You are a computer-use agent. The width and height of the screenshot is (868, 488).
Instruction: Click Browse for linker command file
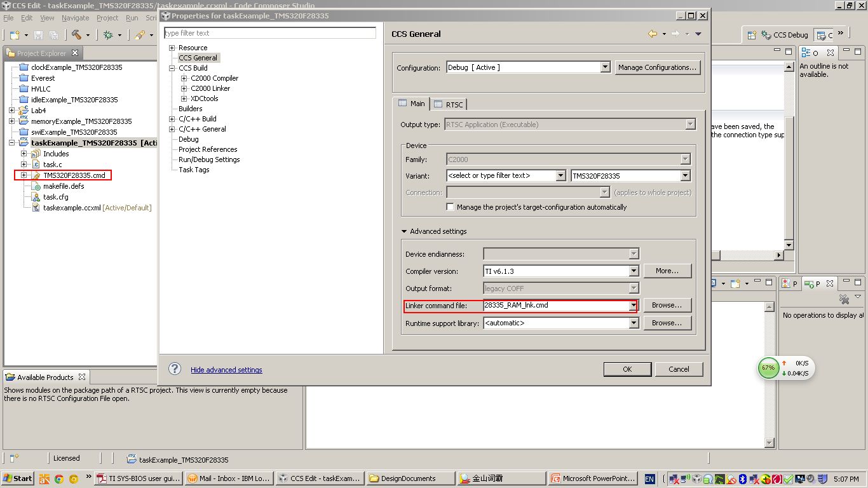click(667, 305)
